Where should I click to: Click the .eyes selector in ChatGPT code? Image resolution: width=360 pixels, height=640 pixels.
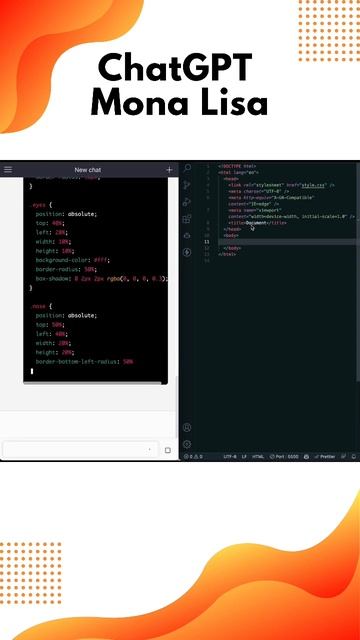pyautogui.click(x=40, y=205)
